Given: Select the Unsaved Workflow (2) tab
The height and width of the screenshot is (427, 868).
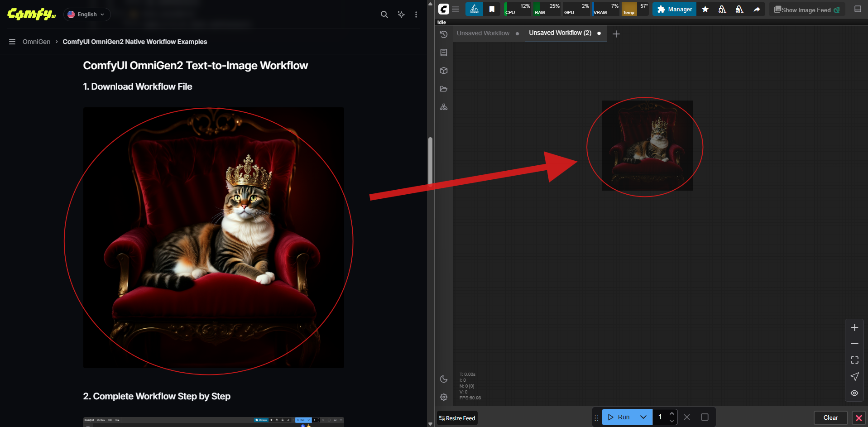Looking at the screenshot, I should click(560, 33).
